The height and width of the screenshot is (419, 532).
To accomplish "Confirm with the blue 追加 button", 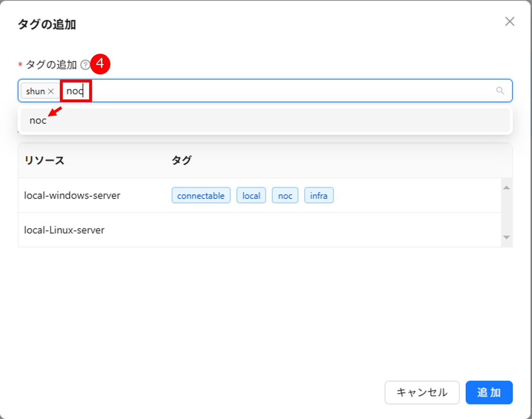I will point(489,392).
